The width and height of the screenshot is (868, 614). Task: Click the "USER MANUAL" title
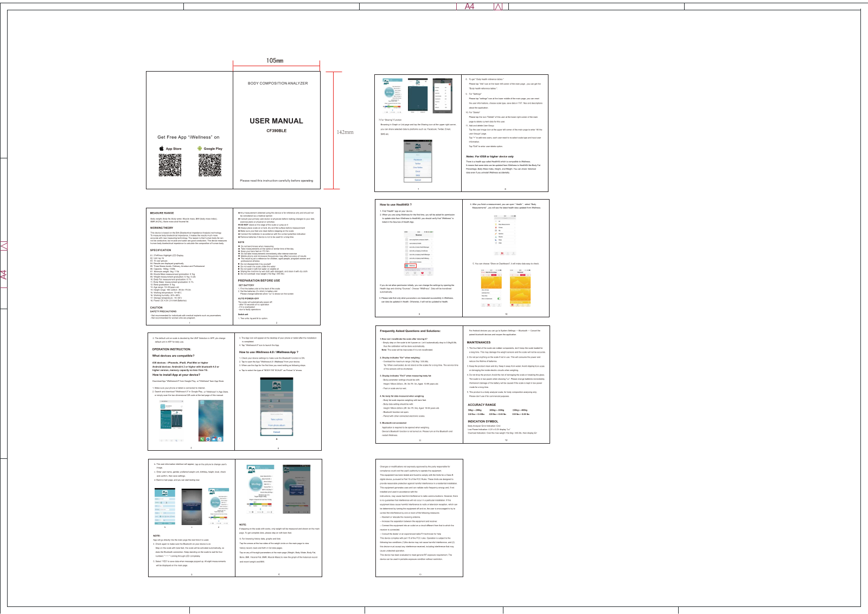276,121
